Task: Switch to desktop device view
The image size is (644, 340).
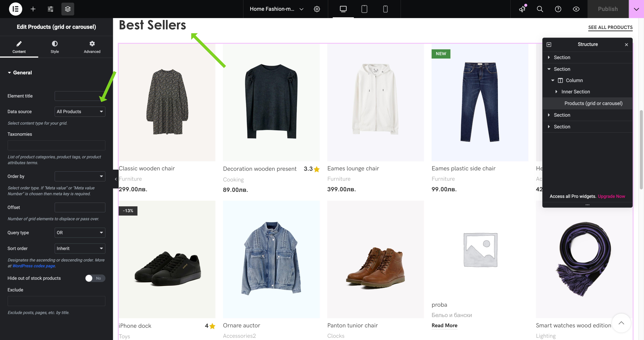Action: pyautogui.click(x=343, y=9)
